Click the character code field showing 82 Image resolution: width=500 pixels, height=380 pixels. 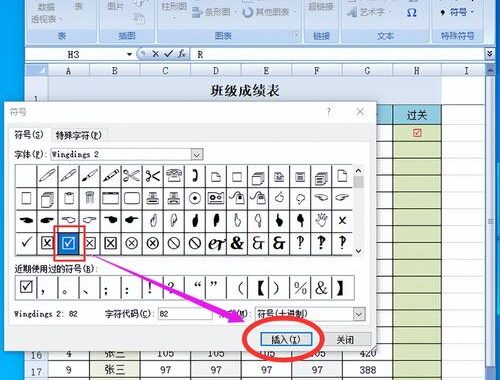click(185, 314)
